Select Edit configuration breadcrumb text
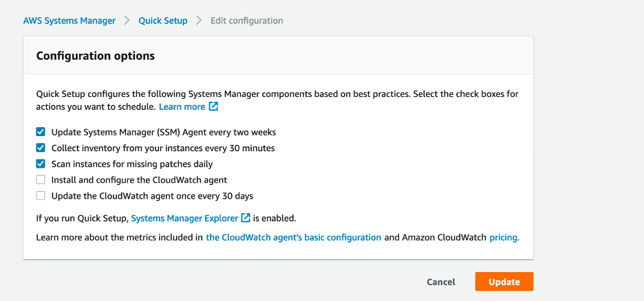Screen dimensions: 644x301 (246, 21)
